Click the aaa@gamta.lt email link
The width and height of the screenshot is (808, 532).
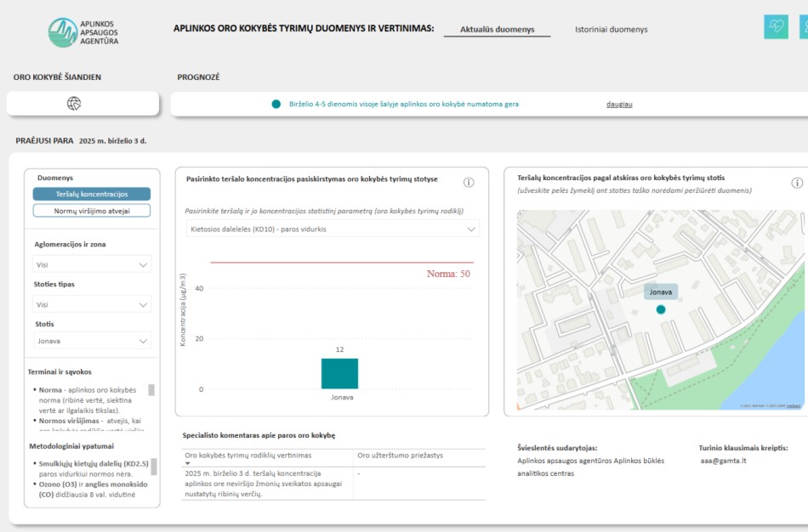coord(724,461)
